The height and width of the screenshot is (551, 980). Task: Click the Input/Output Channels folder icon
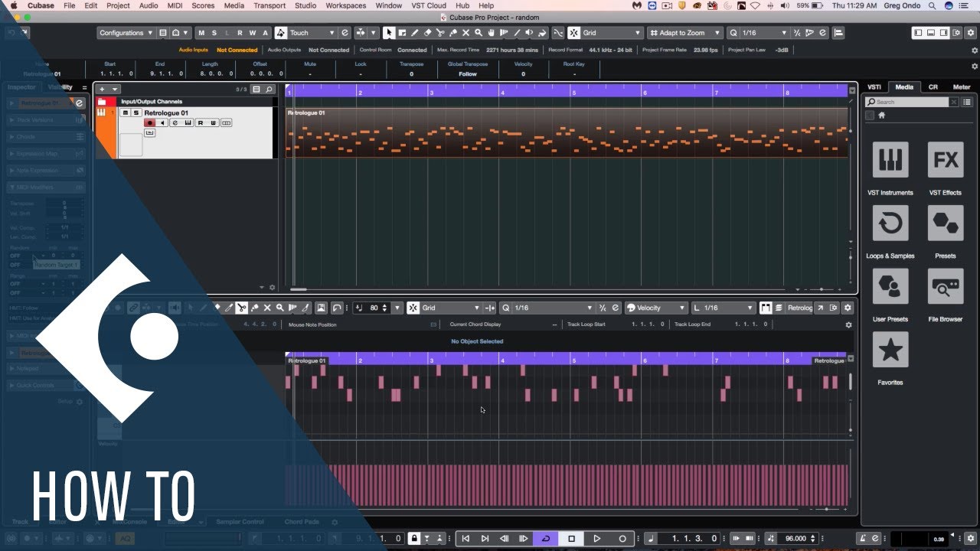pyautogui.click(x=102, y=101)
